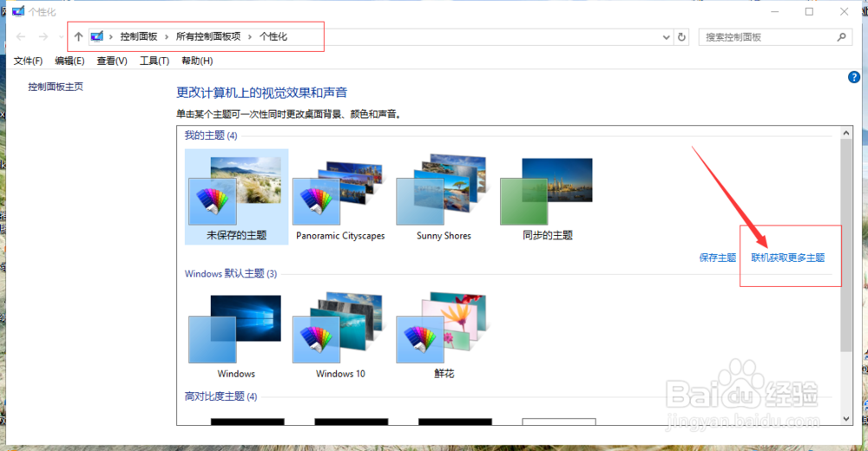Focus the 搜索控制面板 search box
868x451 pixels.
pyautogui.click(x=775, y=37)
